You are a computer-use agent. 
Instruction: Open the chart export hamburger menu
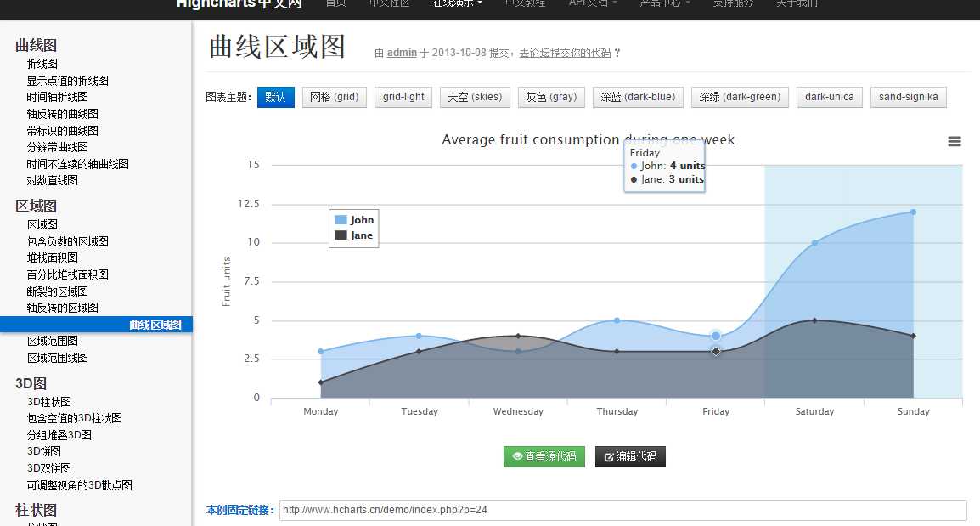tap(955, 141)
